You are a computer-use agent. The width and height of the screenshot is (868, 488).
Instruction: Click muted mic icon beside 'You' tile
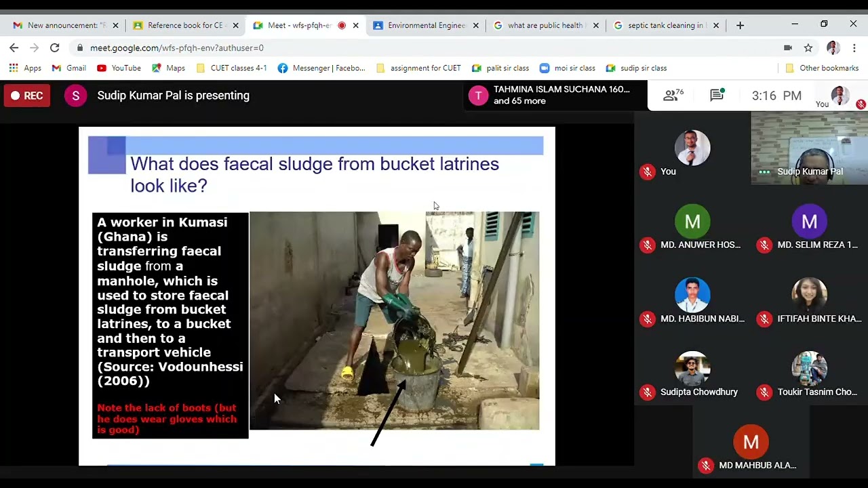pos(647,171)
